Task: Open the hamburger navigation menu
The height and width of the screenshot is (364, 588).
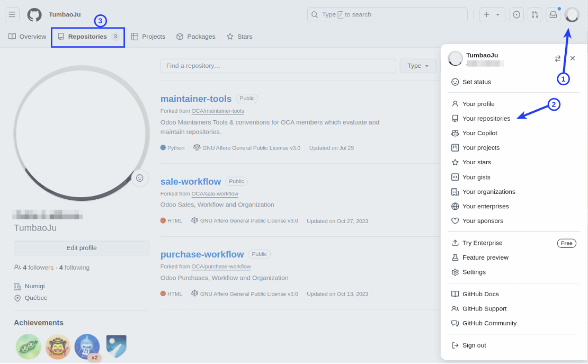Action: [x=12, y=15]
